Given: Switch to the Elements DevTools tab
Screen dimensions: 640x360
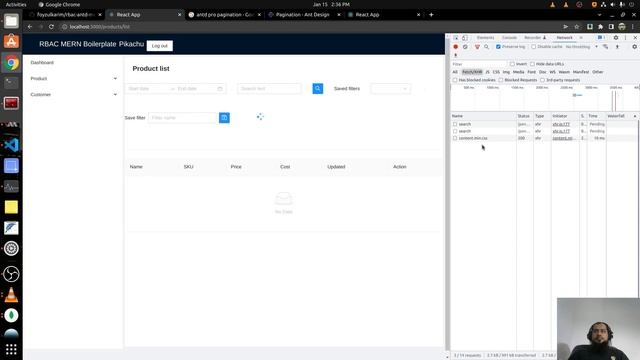Looking at the screenshot, I should [485, 38].
